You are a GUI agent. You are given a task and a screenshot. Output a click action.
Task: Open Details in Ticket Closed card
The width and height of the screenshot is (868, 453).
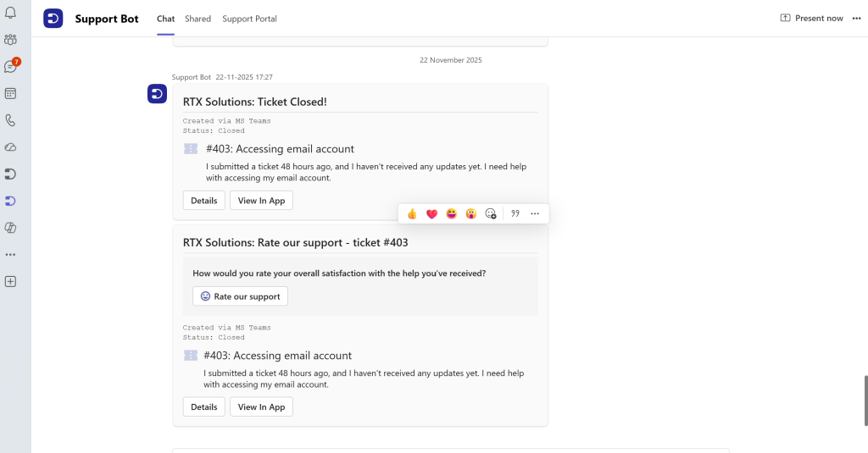pyautogui.click(x=203, y=200)
